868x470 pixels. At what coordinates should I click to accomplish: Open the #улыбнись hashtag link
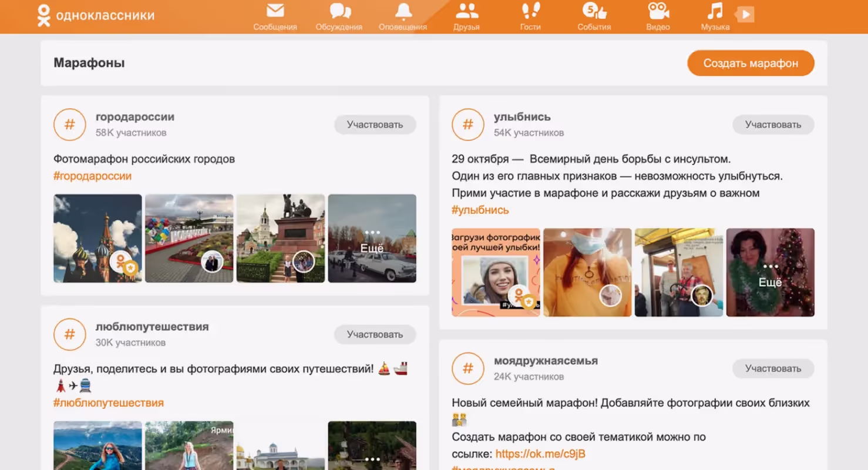pos(480,210)
